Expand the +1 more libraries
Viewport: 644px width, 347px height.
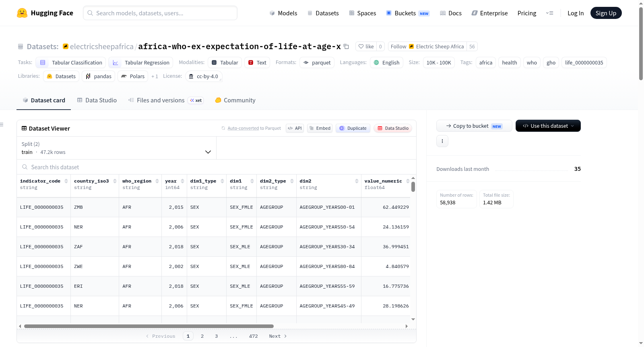[x=155, y=76]
